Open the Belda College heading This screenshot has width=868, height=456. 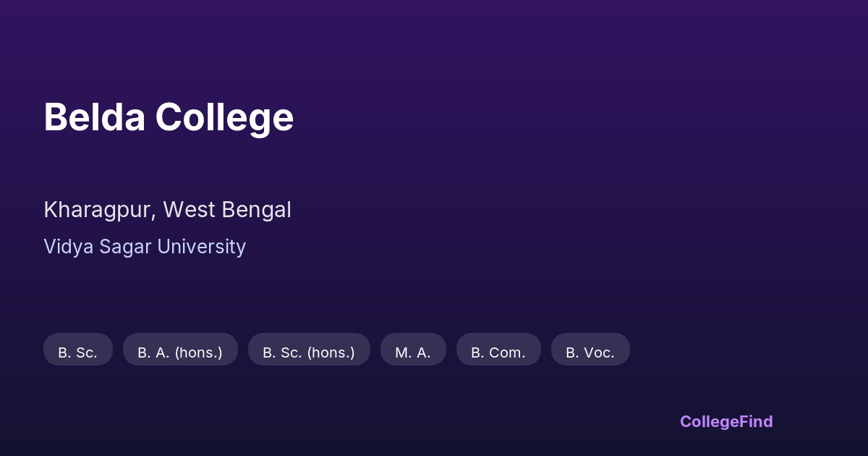(x=169, y=117)
